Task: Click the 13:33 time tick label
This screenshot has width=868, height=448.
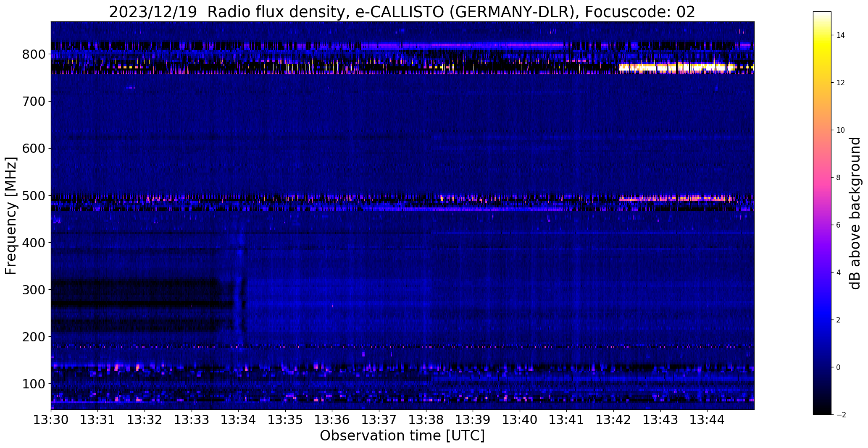Action: point(192,420)
